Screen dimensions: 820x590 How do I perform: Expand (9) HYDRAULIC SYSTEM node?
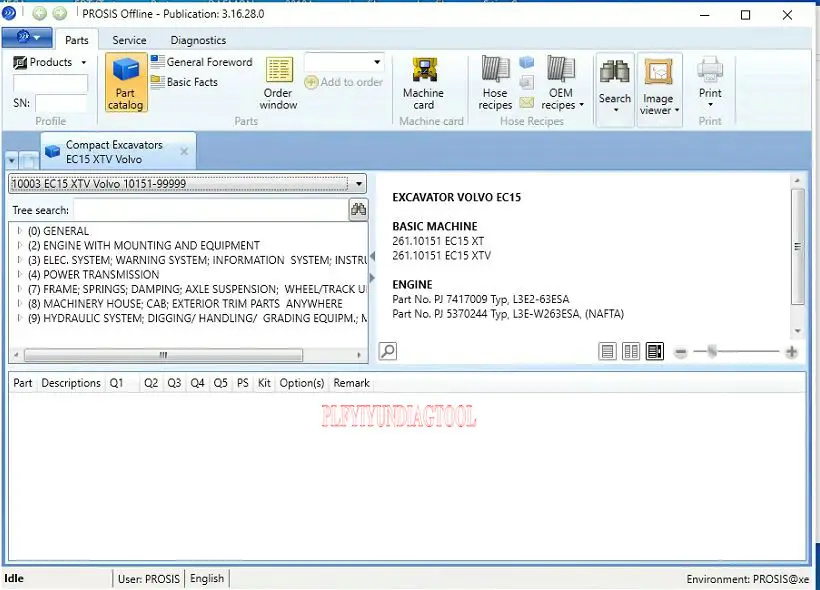tap(19, 317)
